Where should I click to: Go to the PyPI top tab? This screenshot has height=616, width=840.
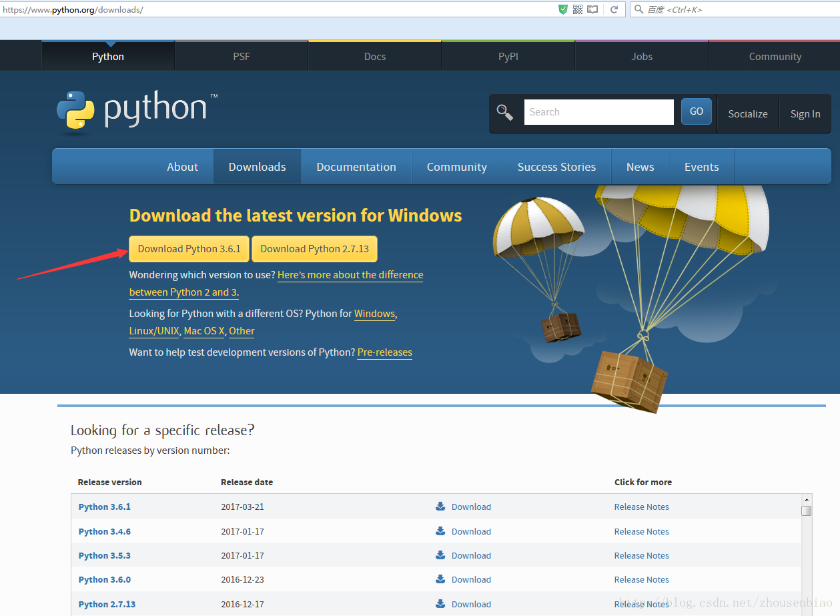508,57
